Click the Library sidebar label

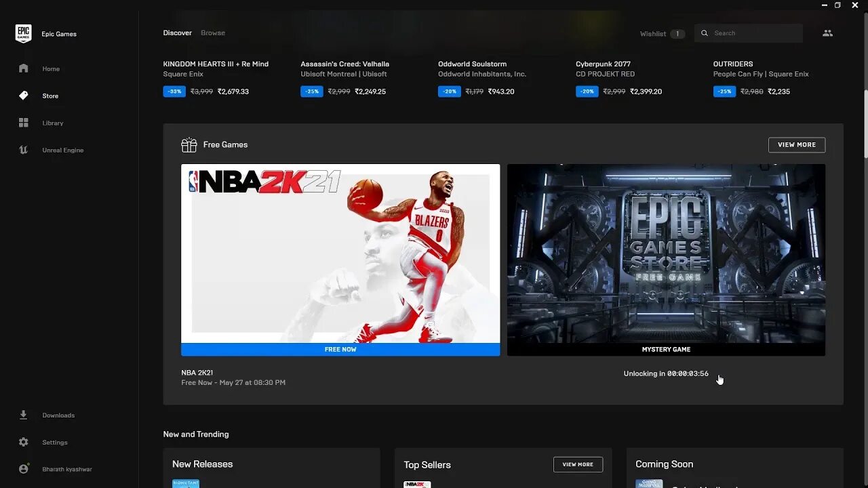point(53,123)
